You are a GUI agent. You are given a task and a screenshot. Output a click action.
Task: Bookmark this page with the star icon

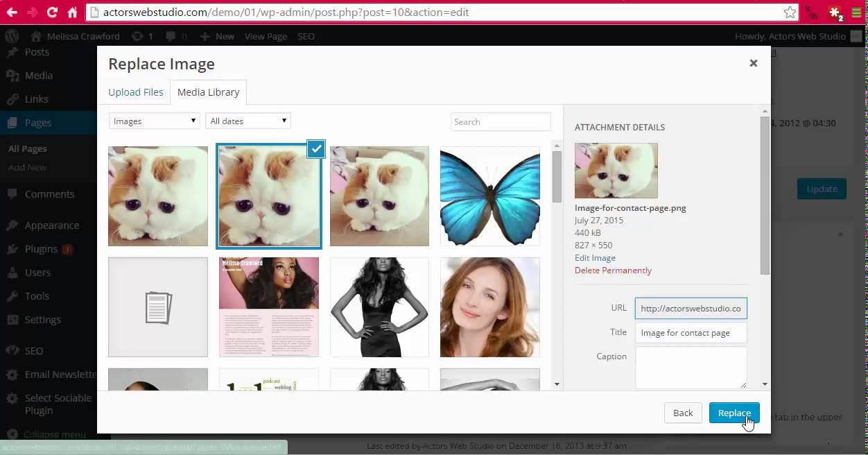(790, 12)
